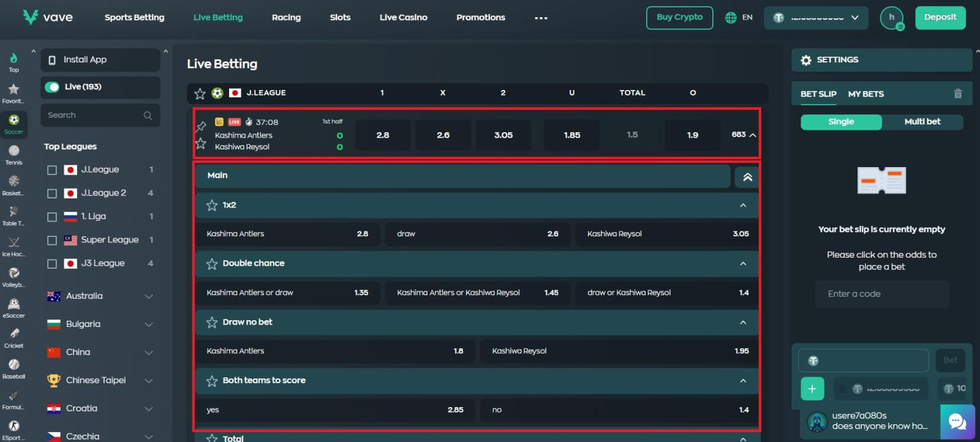Image resolution: width=980 pixels, height=442 pixels.
Task: Check the J.League 2 checkbox
Action: (52, 193)
